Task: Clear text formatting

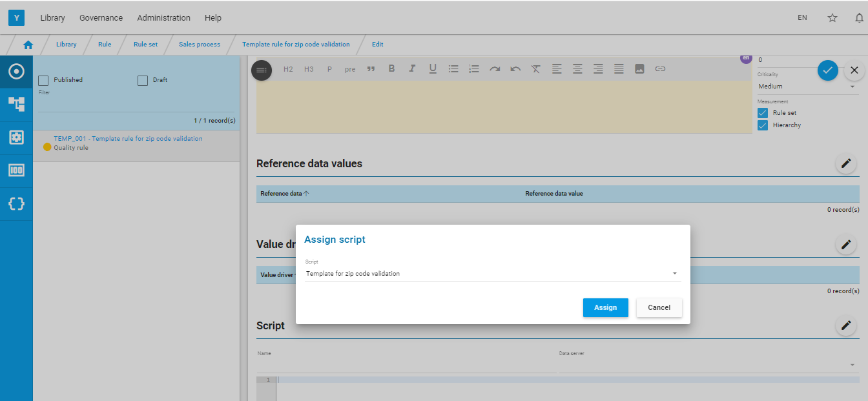Action: [x=536, y=68]
